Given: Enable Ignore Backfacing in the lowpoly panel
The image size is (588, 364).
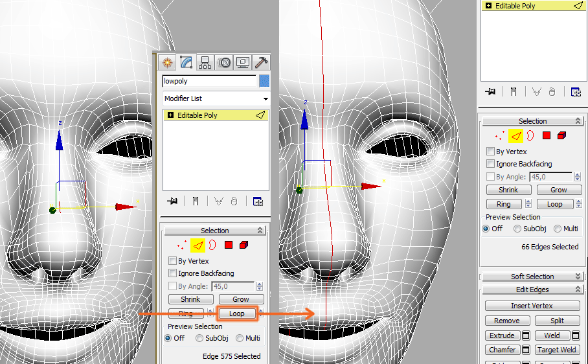Looking at the screenshot, I should click(x=172, y=273).
